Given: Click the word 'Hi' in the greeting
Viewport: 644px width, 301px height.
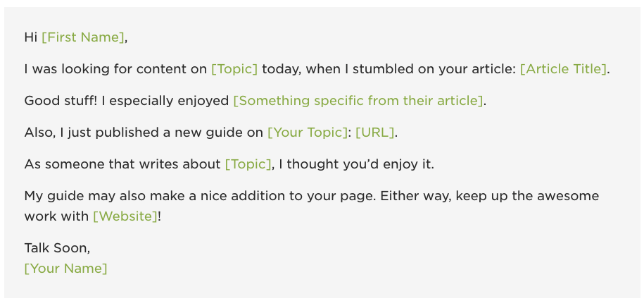Looking at the screenshot, I should click(x=31, y=37).
